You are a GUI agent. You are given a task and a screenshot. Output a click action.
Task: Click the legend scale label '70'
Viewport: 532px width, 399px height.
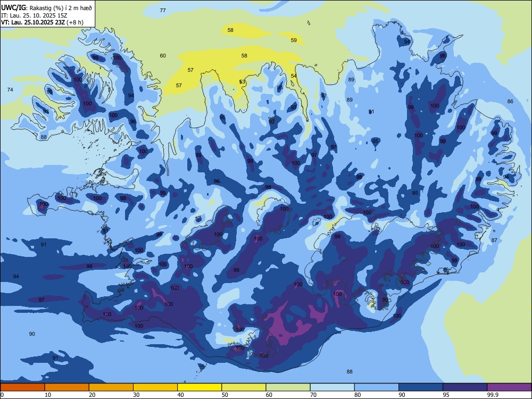pyautogui.click(x=313, y=395)
